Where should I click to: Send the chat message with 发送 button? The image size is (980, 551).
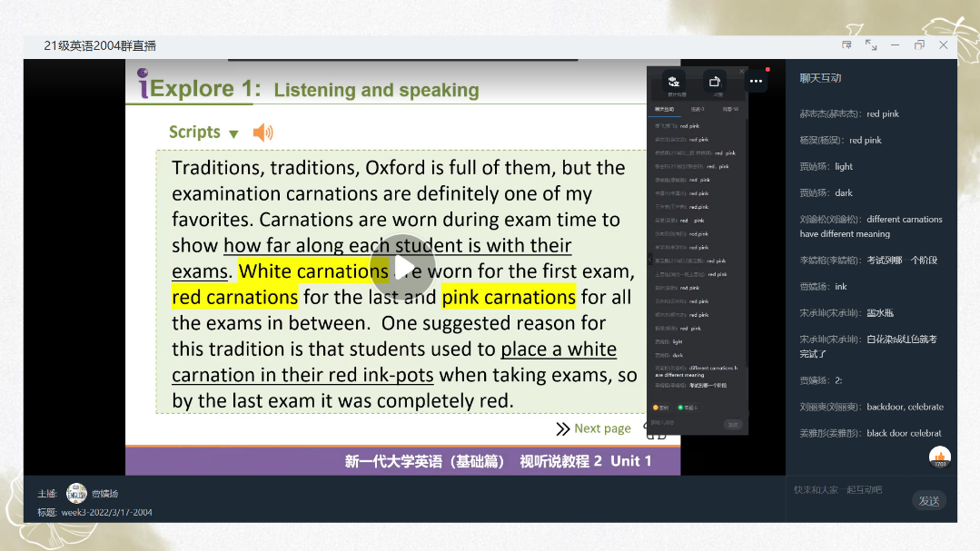pyautogui.click(x=929, y=500)
